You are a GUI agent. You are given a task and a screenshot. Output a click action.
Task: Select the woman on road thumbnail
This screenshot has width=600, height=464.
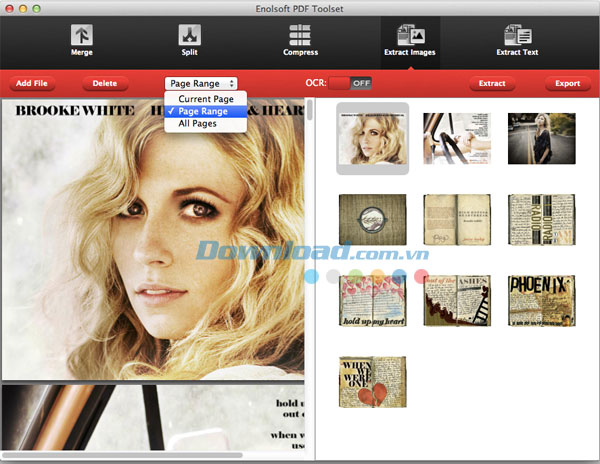click(541, 138)
